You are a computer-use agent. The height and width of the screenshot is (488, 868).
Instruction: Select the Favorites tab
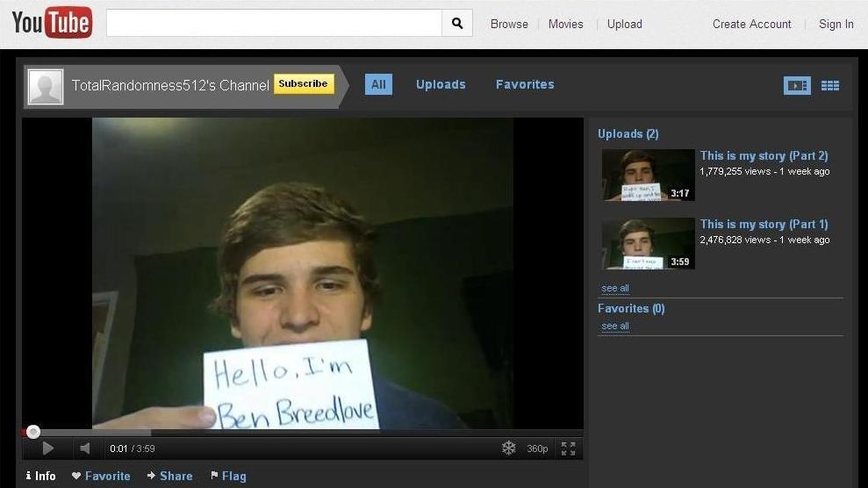pos(525,84)
